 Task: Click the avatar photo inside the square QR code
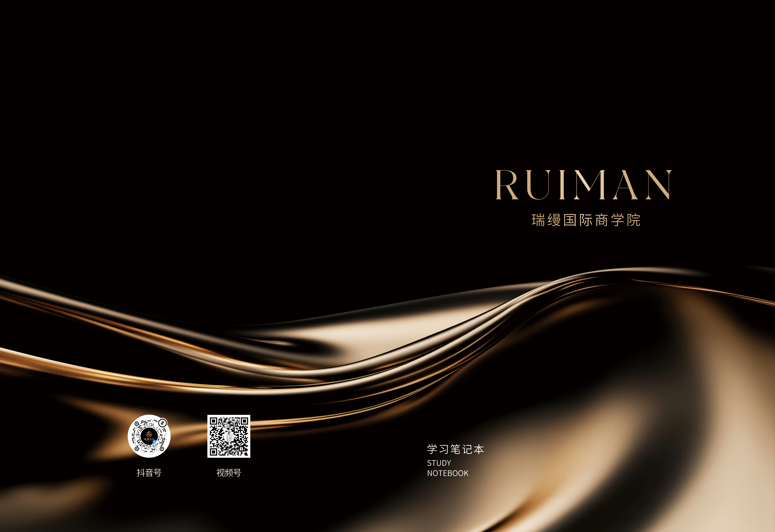(x=229, y=437)
